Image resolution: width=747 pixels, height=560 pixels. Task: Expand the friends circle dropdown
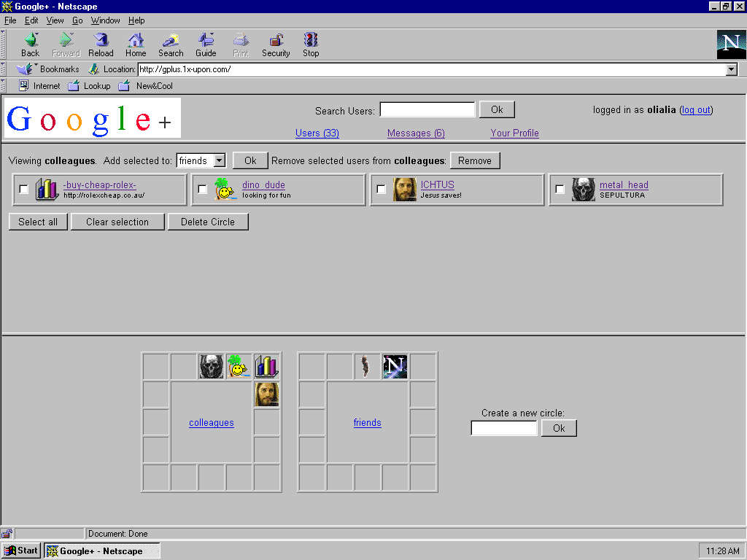[219, 160]
